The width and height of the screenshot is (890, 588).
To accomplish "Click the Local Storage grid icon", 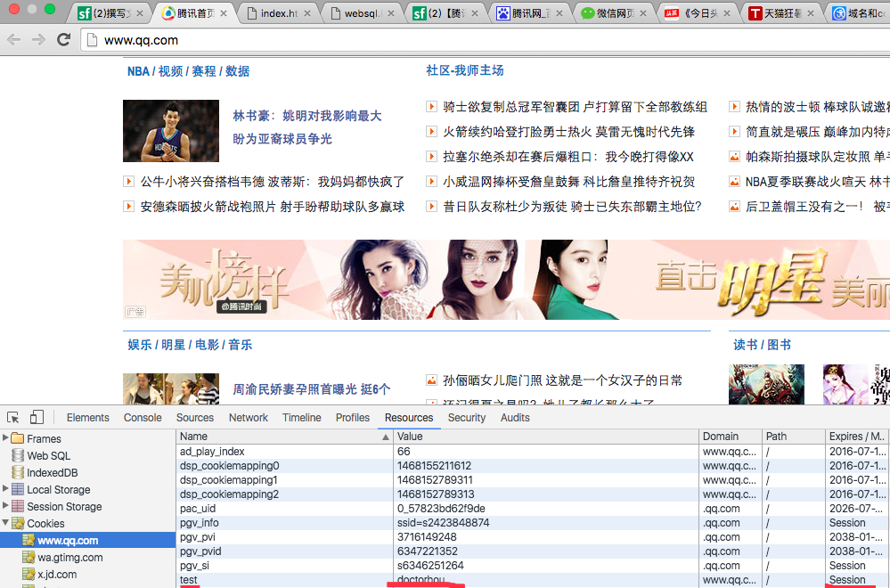I will click(18, 489).
